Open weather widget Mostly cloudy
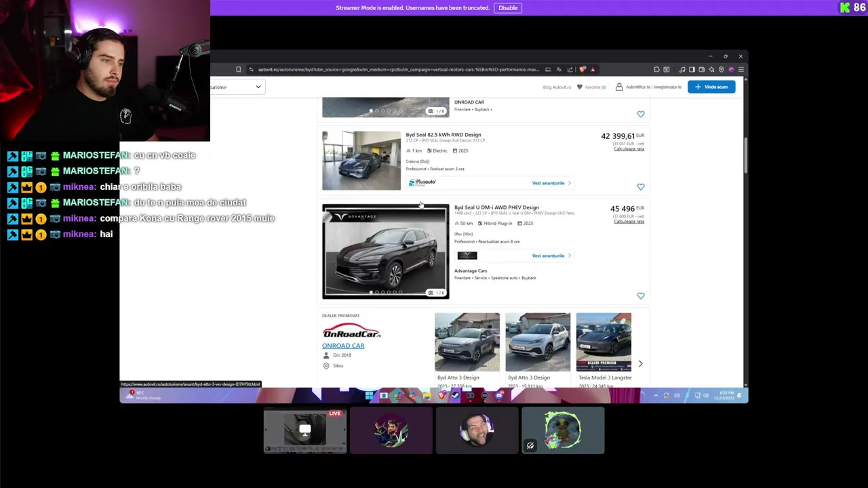The image size is (868, 488). tap(144, 395)
